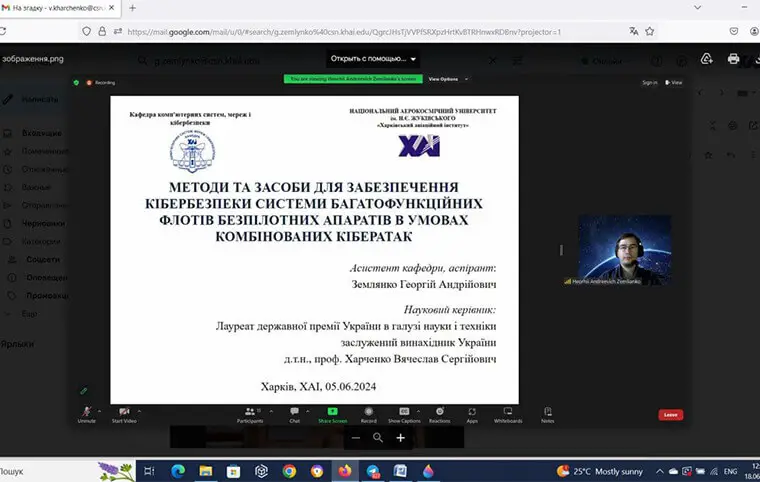This screenshot has height=482, width=760.
Task: Click the Firefox icon on the taskbar
Action: [345, 471]
